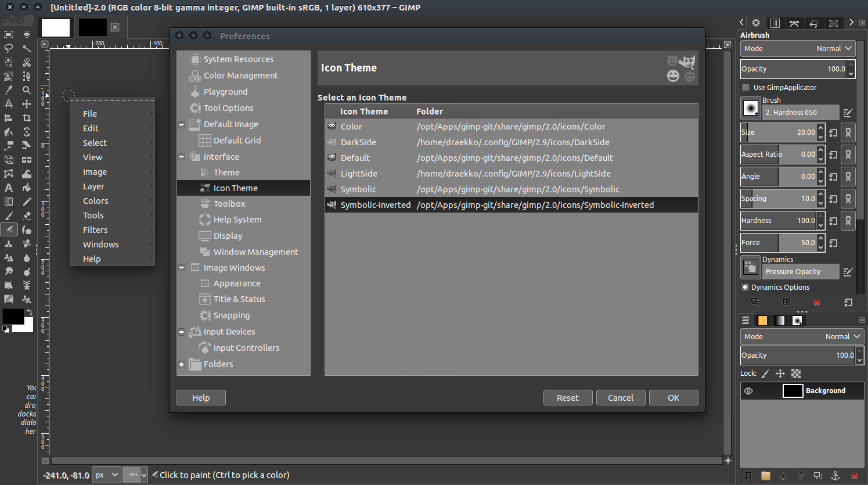The height and width of the screenshot is (485, 868).
Task: Expand the Folders tree node
Action: (182, 364)
